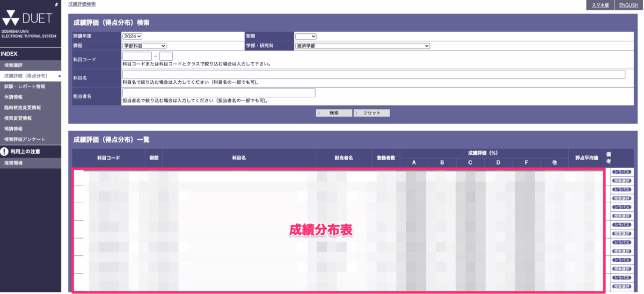The width and height of the screenshot is (644, 294).
Task: Click the 科目名 column header in the table
Action: pyautogui.click(x=239, y=158)
